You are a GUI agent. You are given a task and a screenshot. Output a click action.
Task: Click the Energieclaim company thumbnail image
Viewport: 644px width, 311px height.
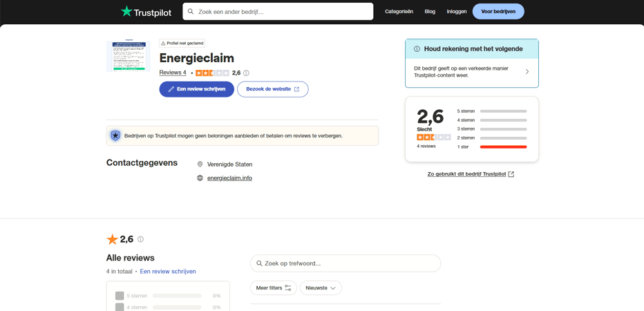pos(128,56)
